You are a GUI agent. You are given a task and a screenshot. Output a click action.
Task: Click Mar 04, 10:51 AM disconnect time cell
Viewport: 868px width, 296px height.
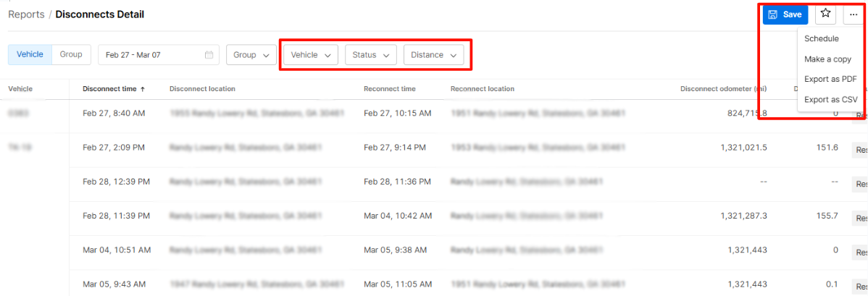coord(116,250)
